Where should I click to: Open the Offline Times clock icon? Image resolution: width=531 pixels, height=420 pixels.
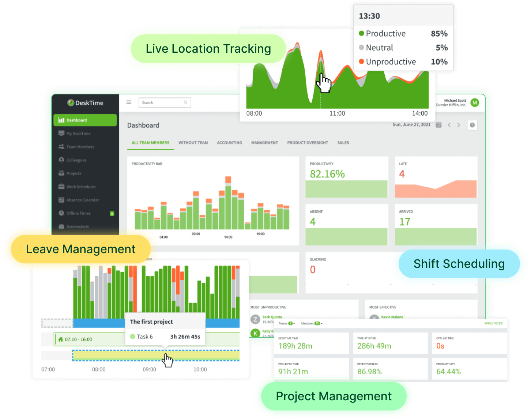[x=61, y=213]
